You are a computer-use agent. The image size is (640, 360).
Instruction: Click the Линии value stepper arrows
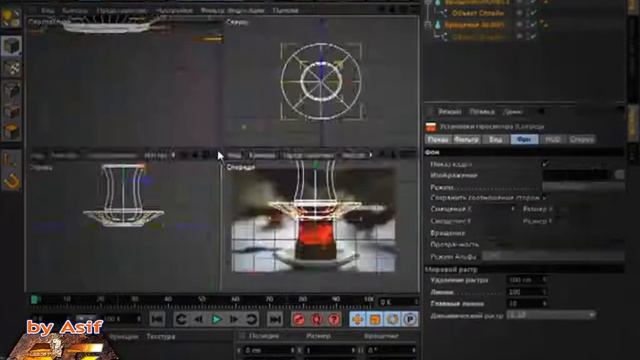point(544,292)
